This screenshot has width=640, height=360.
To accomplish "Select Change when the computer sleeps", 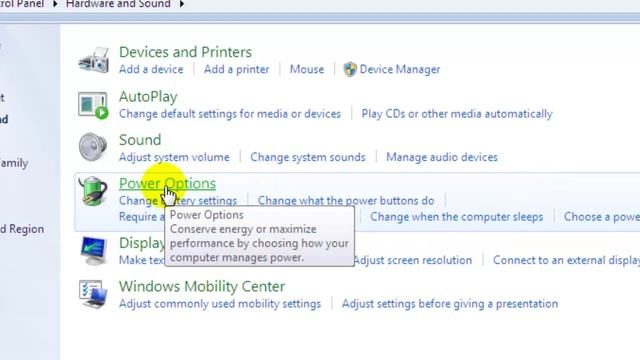I will click(456, 217).
